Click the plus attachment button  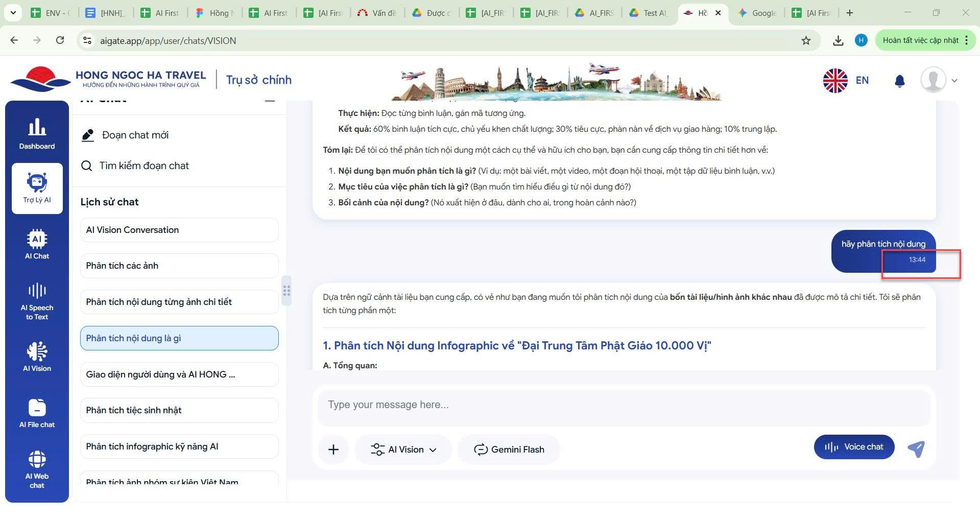coord(333,450)
